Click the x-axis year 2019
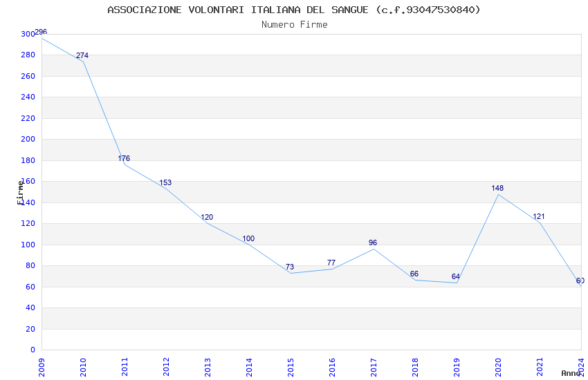 point(457,367)
